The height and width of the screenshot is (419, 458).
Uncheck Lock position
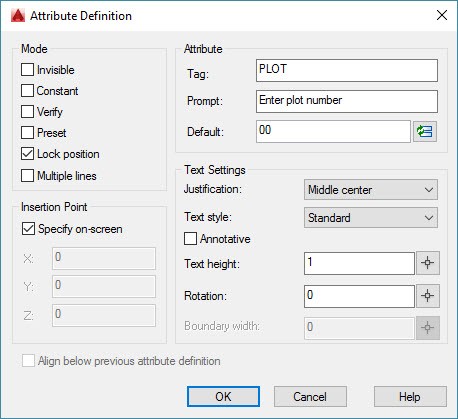pyautogui.click(x=27, y=154)
